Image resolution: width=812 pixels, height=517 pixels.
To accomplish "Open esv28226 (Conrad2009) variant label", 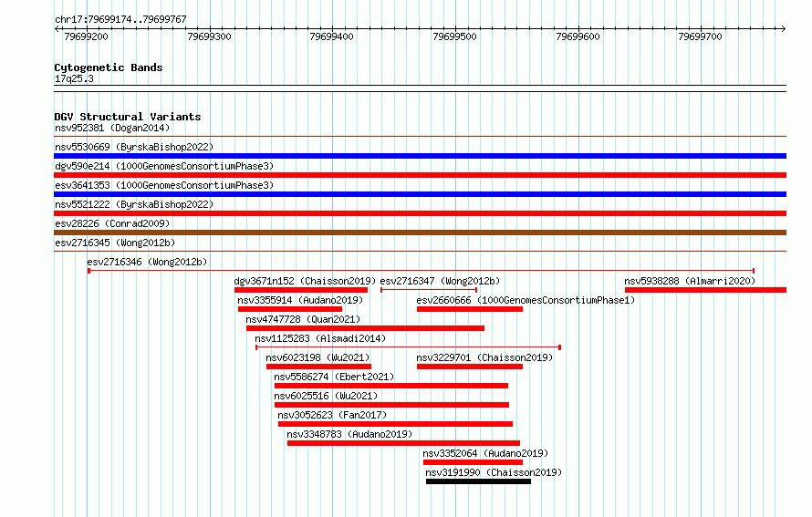I will click(x=112, y=223).
